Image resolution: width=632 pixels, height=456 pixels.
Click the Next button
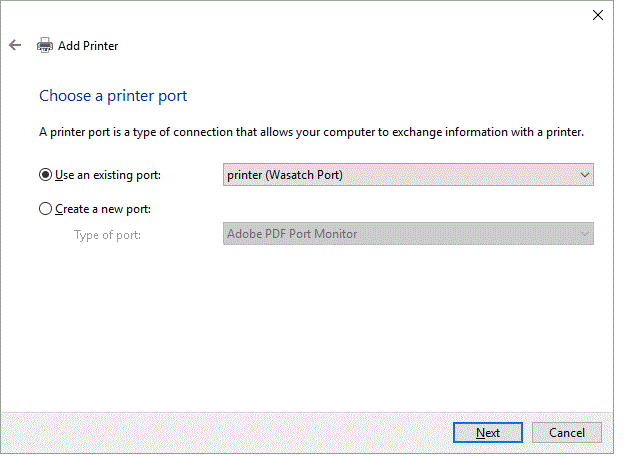pyautogui.click(x=488, y=433)
